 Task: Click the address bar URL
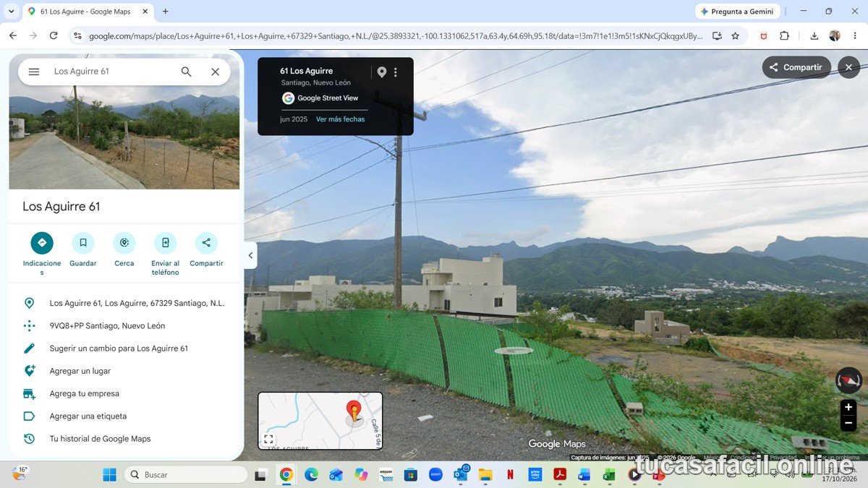click(x=395, y=35)
